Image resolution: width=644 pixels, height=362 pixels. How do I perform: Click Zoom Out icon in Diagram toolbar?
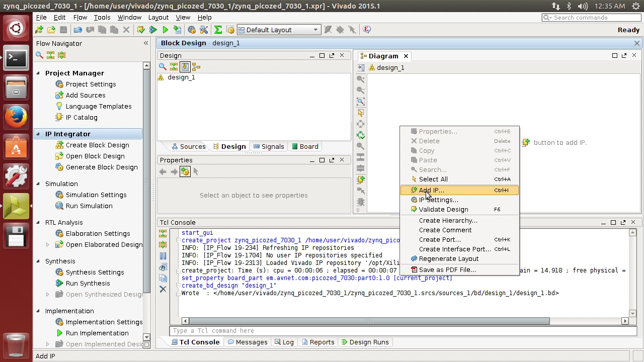click(361, 90)
